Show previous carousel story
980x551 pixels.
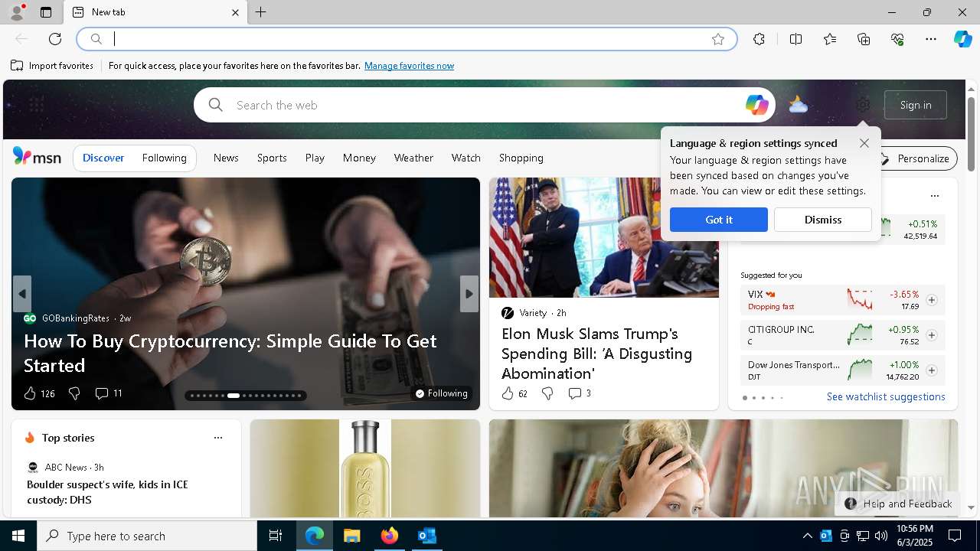pyautogui.click(x=22, y=294)
